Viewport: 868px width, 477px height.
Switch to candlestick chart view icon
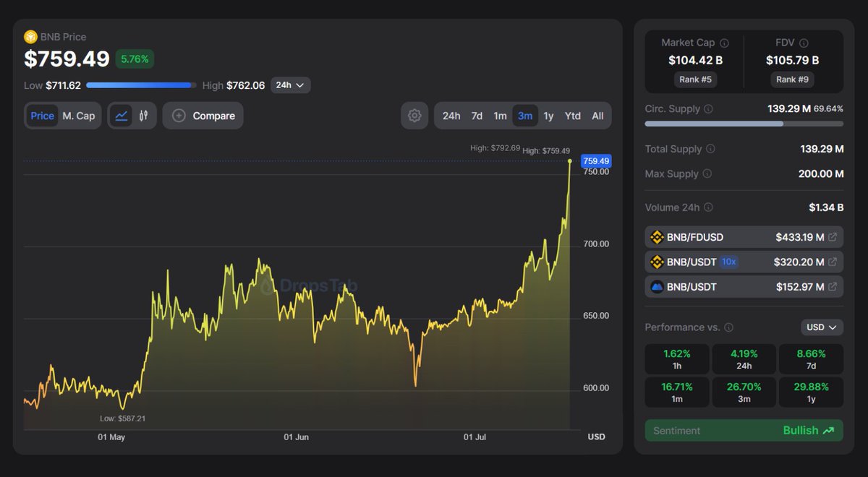143,116
